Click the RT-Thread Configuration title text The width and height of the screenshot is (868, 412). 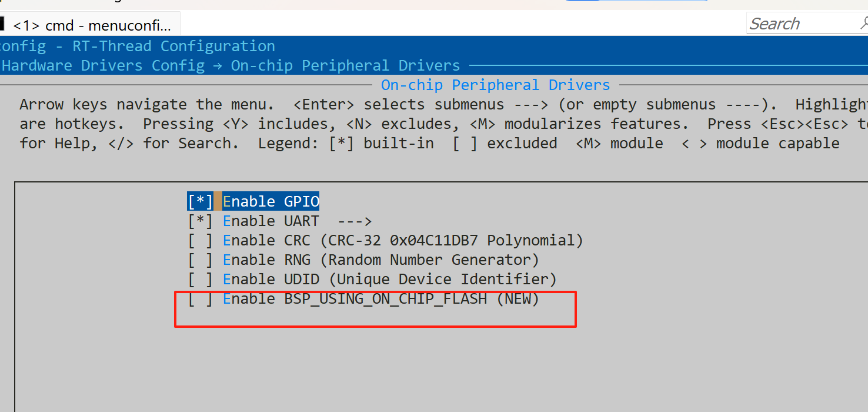tap(173, 46)
